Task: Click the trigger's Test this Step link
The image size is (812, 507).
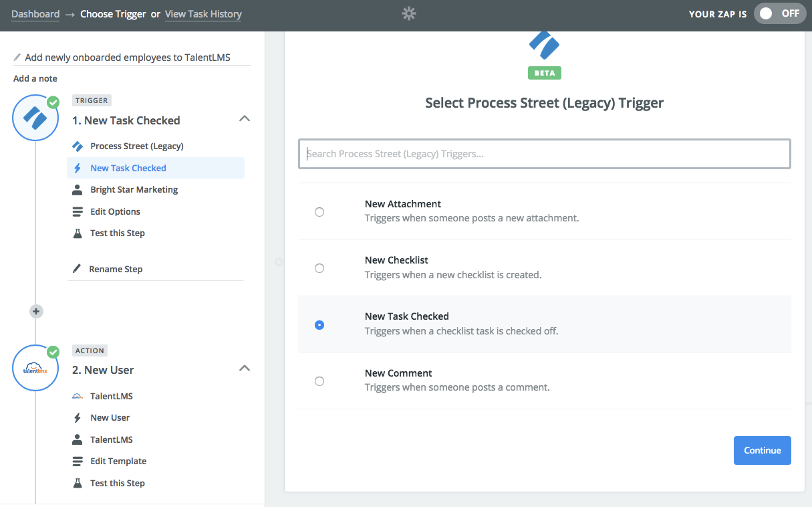Action: [x=118, y=233]
